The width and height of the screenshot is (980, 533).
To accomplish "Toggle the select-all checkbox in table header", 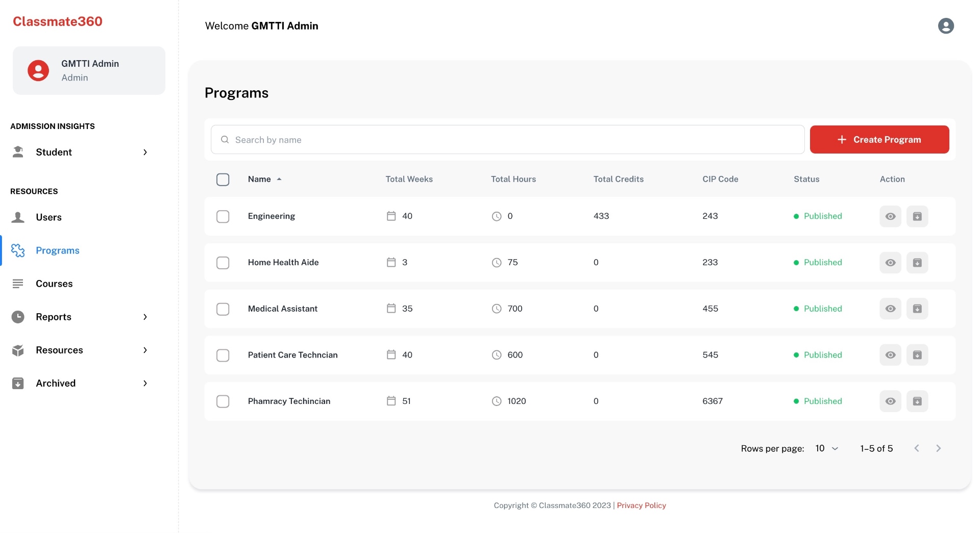I will (x=223, y=180).
